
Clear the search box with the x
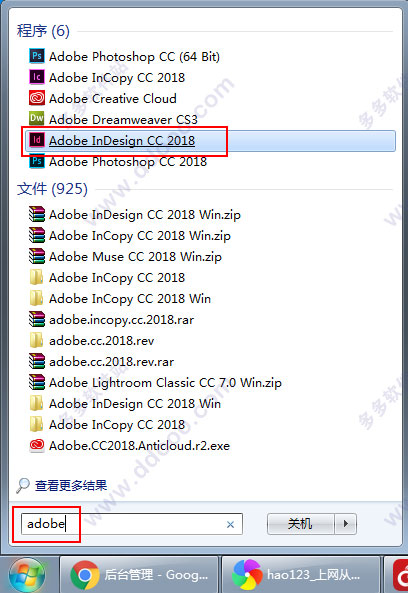coord(230,524)
